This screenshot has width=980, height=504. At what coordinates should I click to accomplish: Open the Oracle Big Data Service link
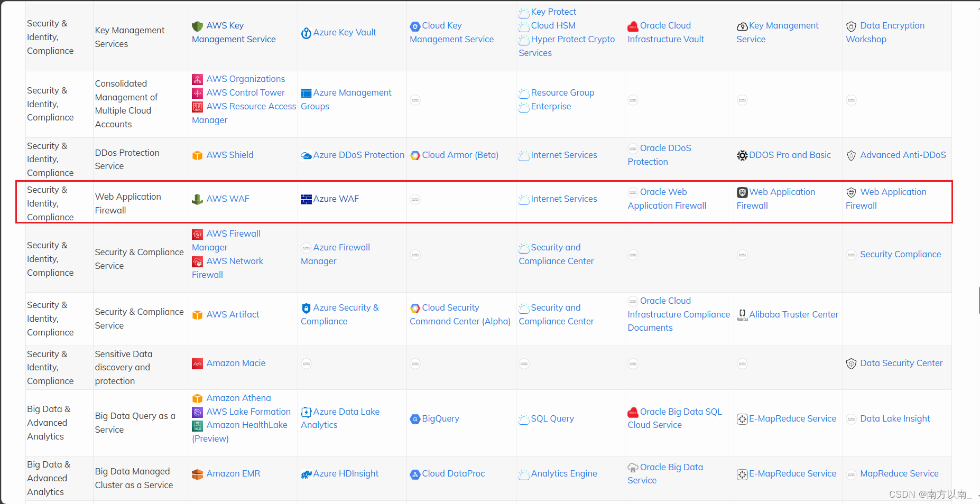(665, 474)
